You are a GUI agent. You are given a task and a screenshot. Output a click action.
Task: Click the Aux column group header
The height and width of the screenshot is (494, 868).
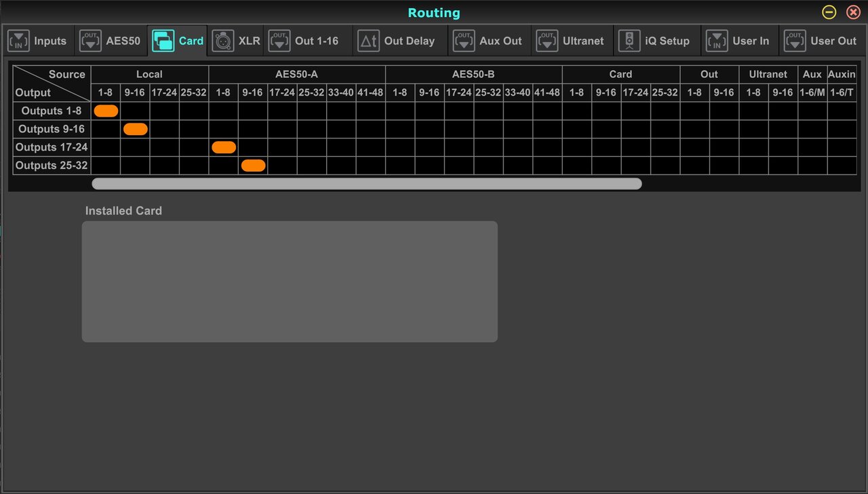coord(812,75)
